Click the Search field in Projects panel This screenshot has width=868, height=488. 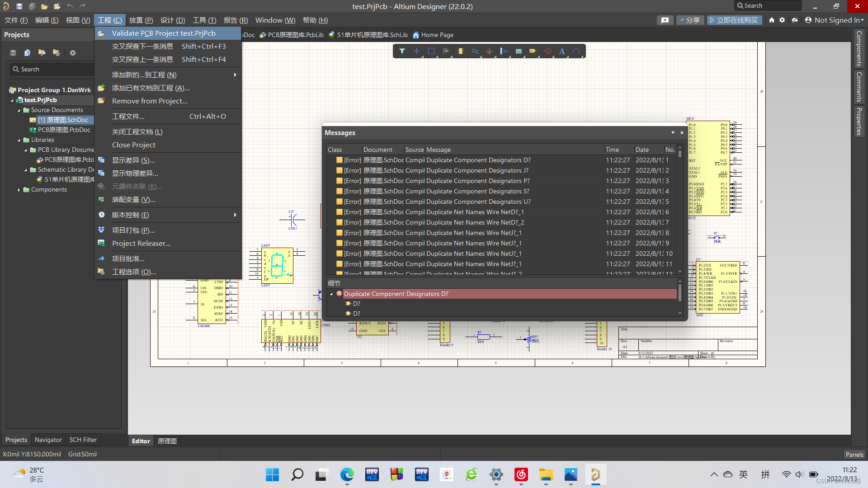coord(52,69)
